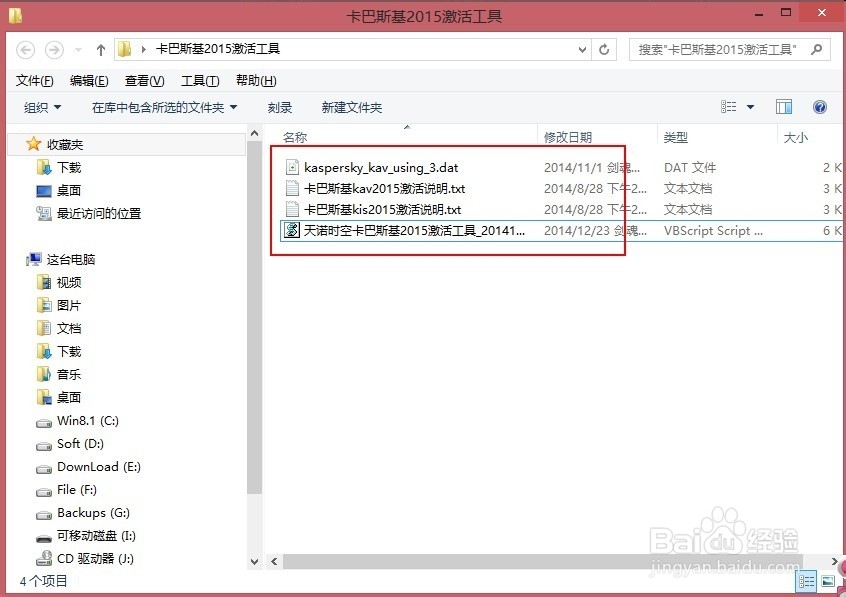Open 下载 under 收藏夹

pyautogui.click(x=69, y=168)
